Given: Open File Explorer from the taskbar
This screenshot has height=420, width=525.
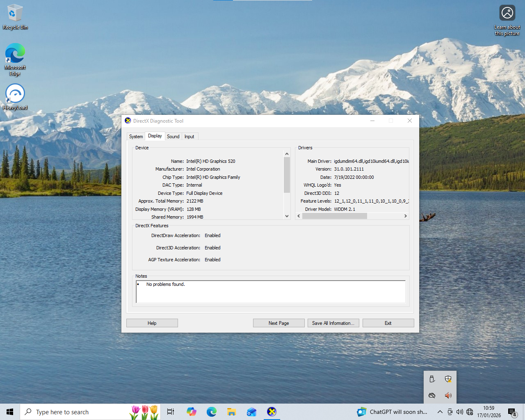Looking at the screenshot, I should coord(231,411).
